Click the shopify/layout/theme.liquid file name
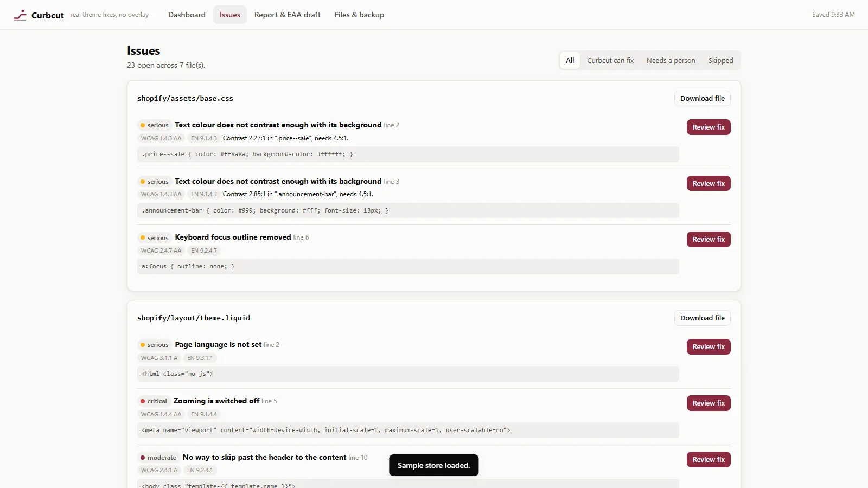Screen dimensions: 868x488 click(x=194, y=318)
